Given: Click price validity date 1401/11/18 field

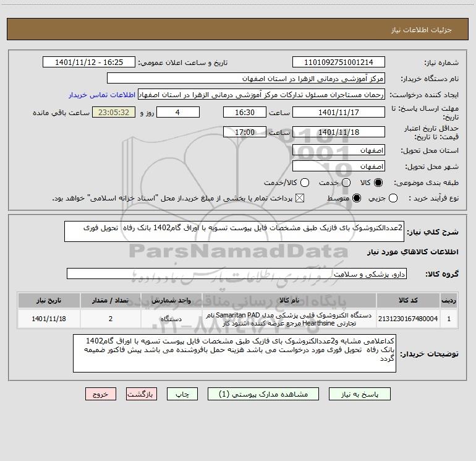Looking at the screenshot, I should (339, 132).
